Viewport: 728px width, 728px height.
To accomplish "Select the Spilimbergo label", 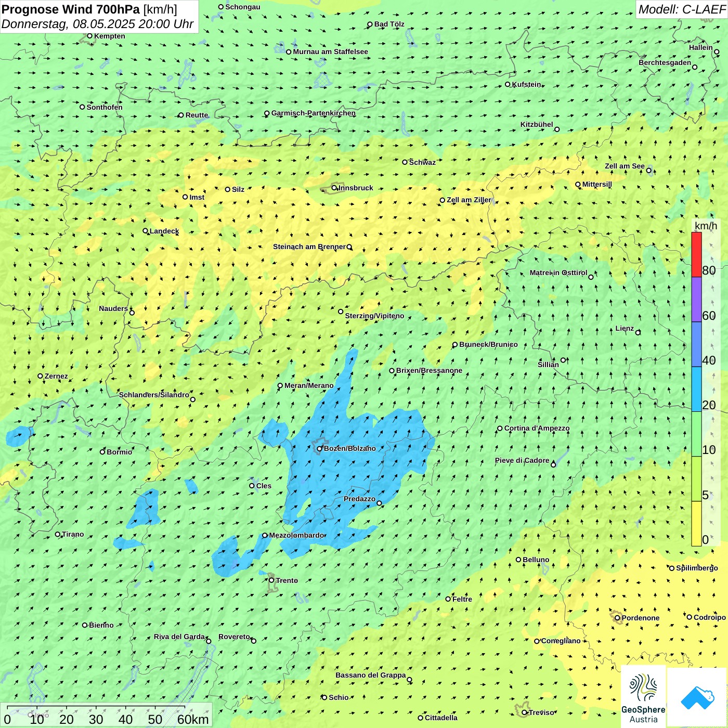I will coord(697,568).
